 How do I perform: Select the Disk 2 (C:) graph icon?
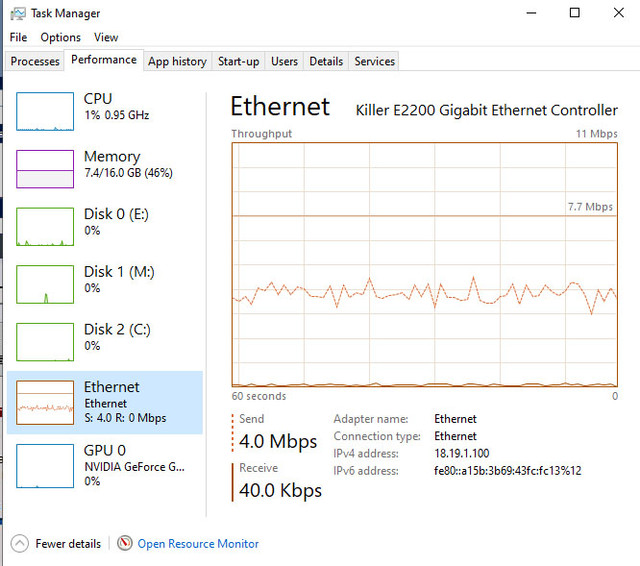click(45, 342)
